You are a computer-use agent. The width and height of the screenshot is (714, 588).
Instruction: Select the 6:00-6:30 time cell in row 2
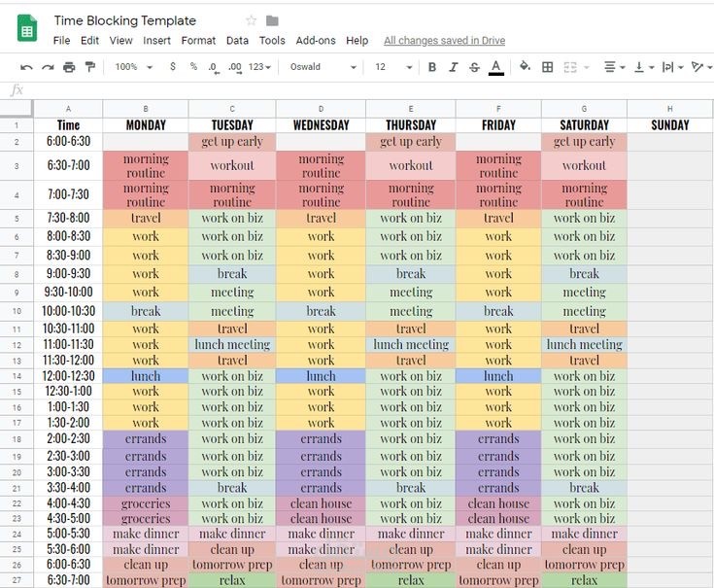click(68, 142)
